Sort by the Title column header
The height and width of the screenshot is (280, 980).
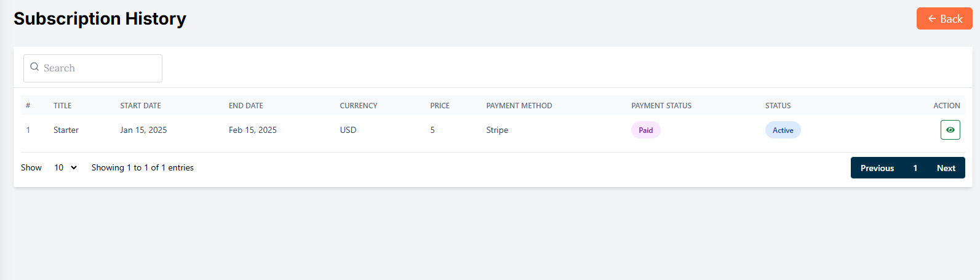click(62, 106)
